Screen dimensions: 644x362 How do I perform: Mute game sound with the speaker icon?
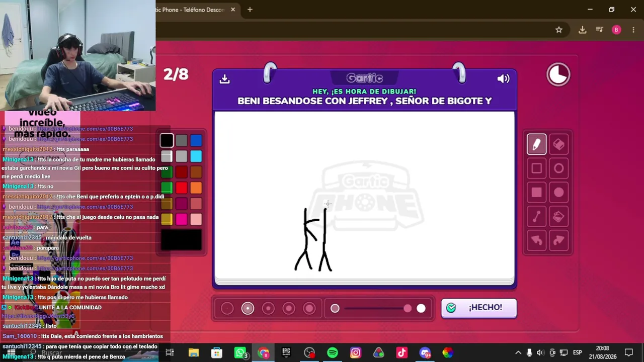pyautogui.click(x=503, y=79)
